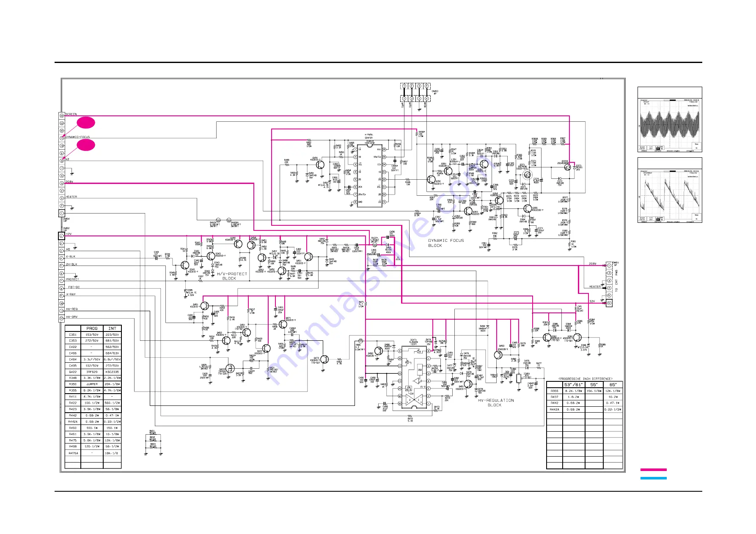Screen dimensions: 756x534
Task: Click the IRF620 table cell
Action: [x=92, y=372]
